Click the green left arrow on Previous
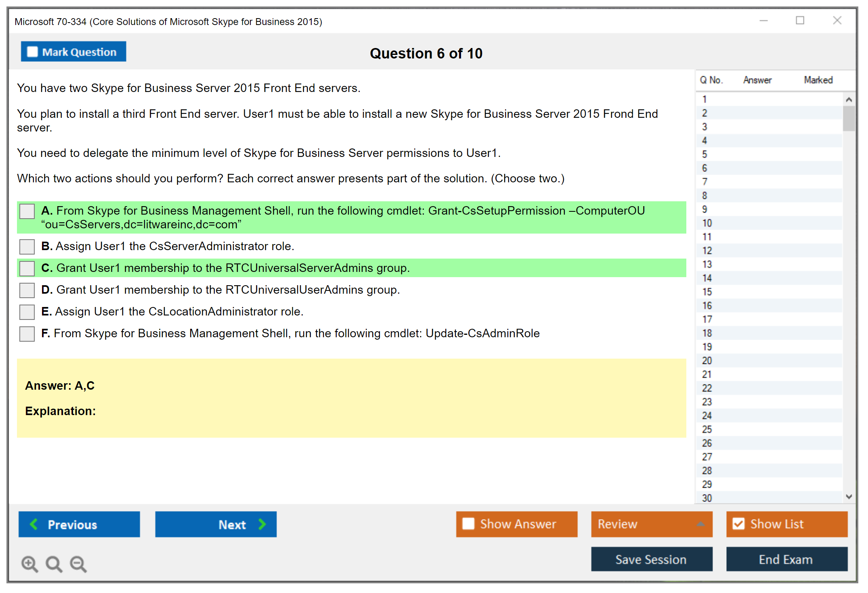 (34, 524)
